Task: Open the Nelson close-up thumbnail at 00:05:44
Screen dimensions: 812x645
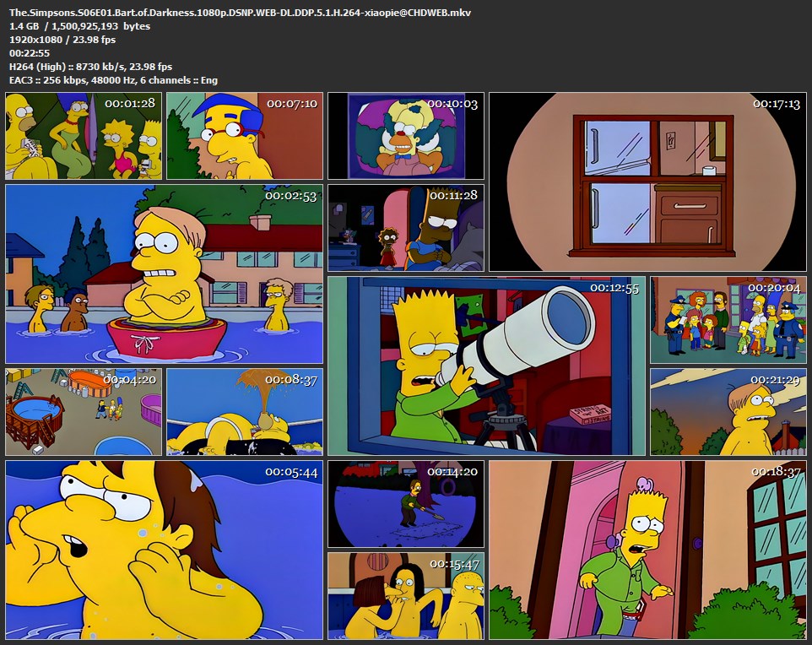Action: pos(164,550)
